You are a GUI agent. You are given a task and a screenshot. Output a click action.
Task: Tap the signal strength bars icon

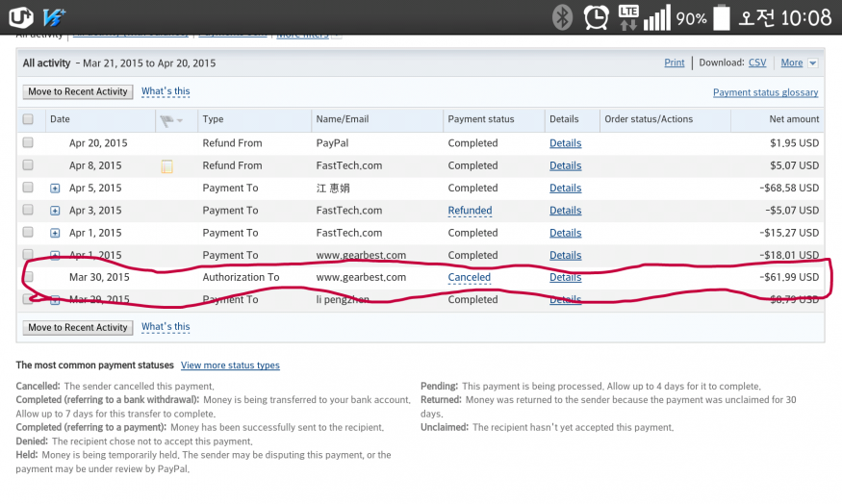657,17
